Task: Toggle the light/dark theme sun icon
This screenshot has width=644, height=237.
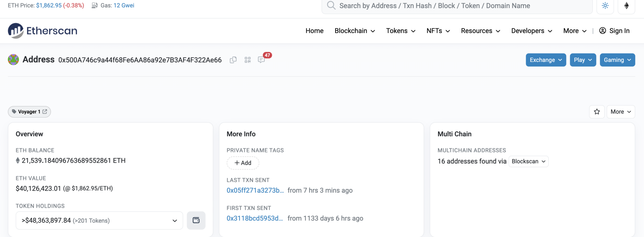Action: pos(605,6)
